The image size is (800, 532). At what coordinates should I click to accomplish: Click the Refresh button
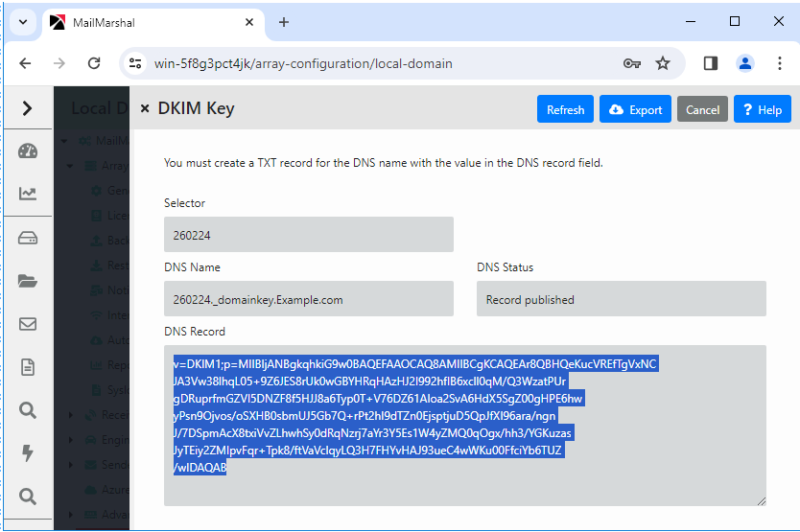tap(565, 109)
